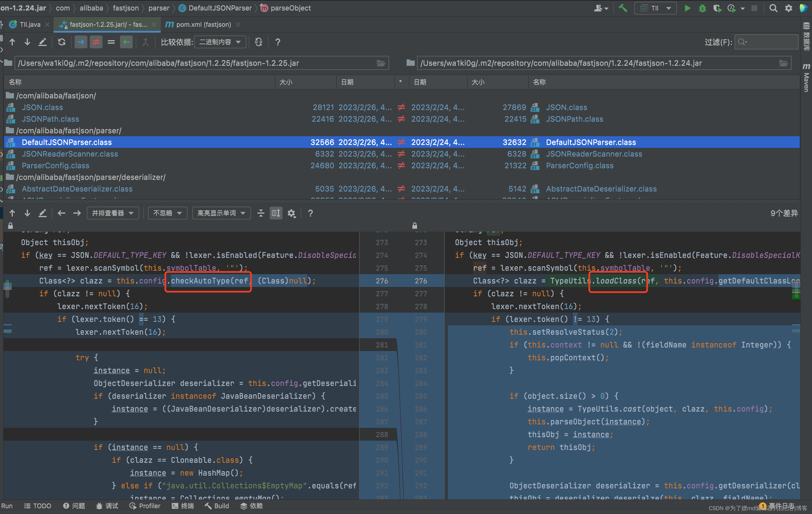Toggle the right editor lock icon

[x=414, y=226]
